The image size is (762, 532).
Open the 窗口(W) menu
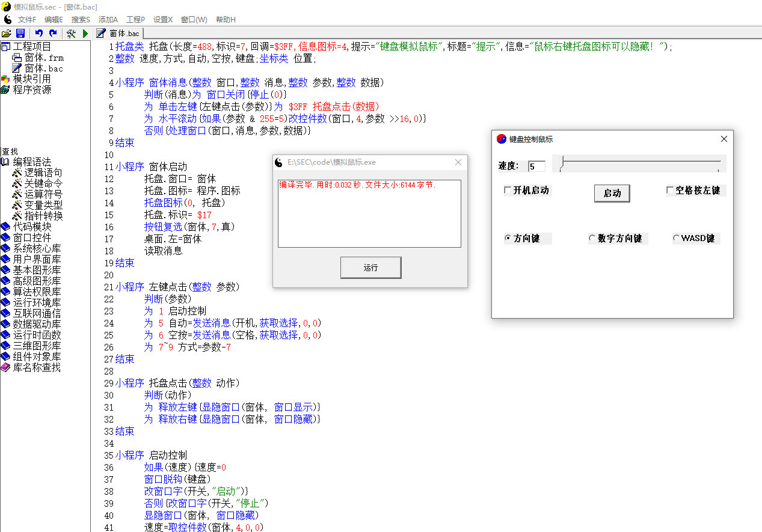click(194, 20)
